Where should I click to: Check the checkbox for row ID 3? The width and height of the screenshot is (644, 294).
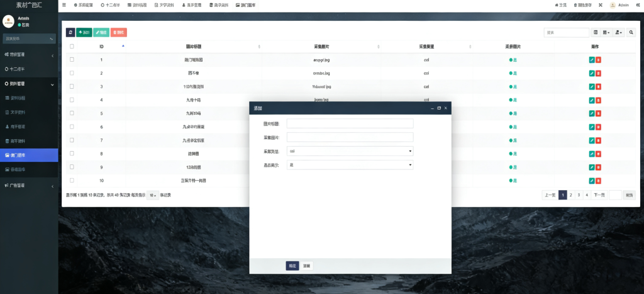pos(72,86)
